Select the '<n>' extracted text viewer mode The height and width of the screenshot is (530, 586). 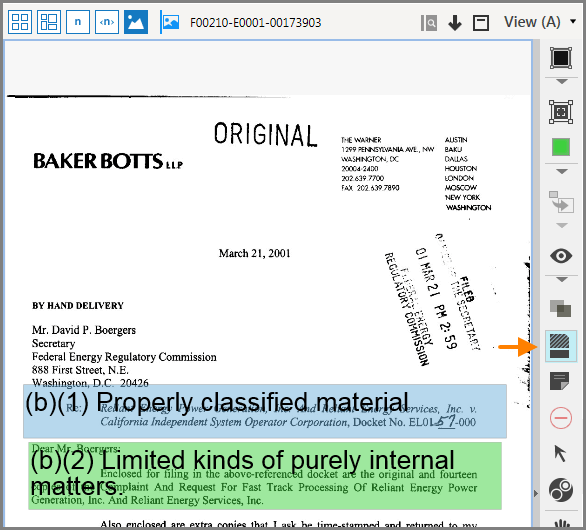coord(107,22)
